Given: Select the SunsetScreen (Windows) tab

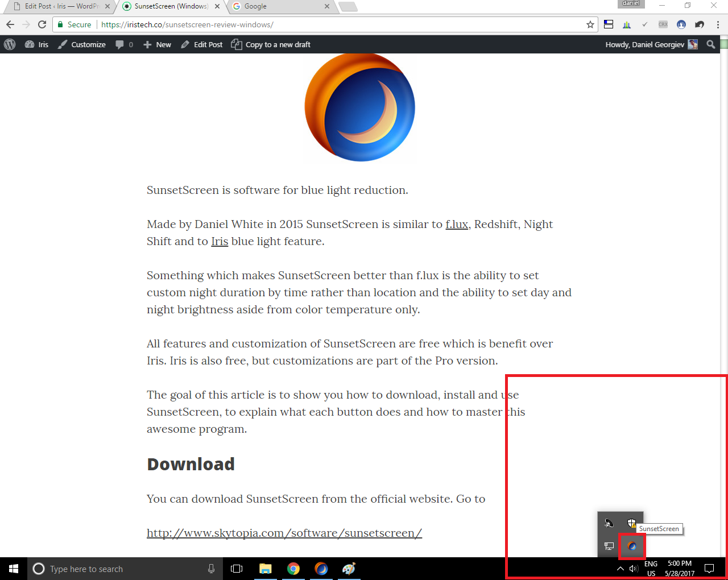Looking at the screenshot, I should [x=171, y=6].
